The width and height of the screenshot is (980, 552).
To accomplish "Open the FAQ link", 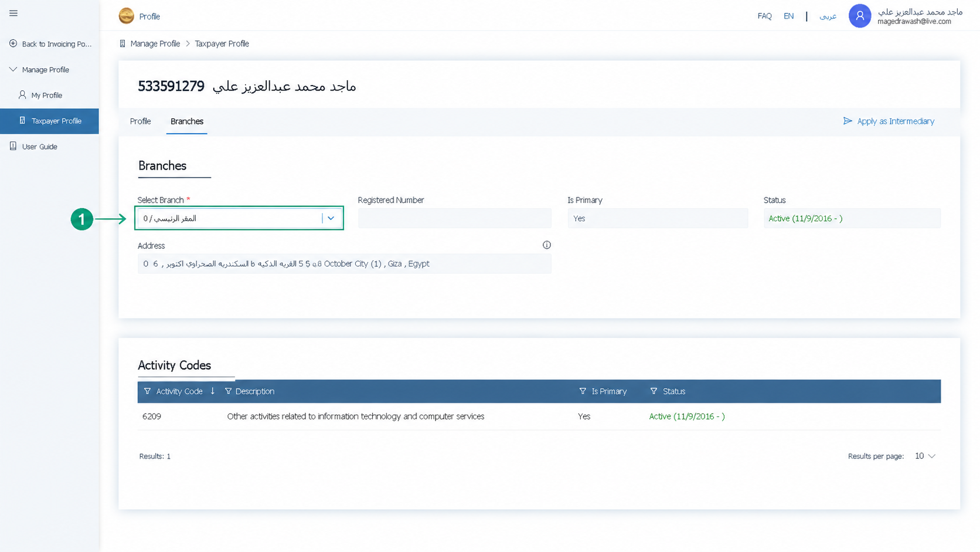I will click(x=764, y=16).
